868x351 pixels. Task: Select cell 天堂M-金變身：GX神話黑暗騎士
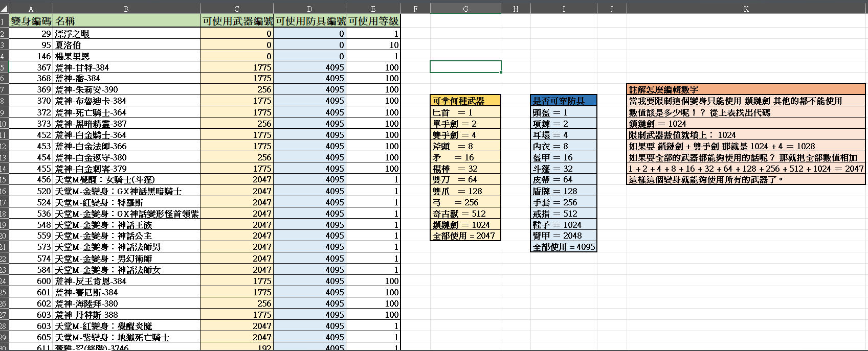pos(126,191)
